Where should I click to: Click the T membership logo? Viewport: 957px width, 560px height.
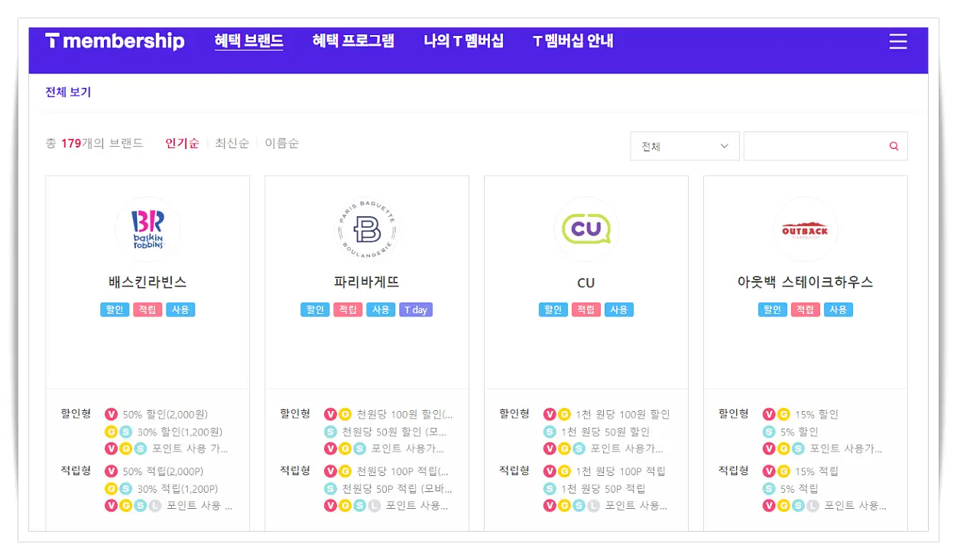[x=115, y=41]
